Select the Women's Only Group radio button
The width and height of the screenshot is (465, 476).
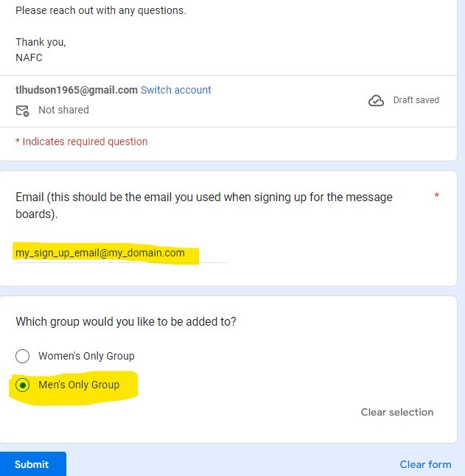(x=23, y=357)
